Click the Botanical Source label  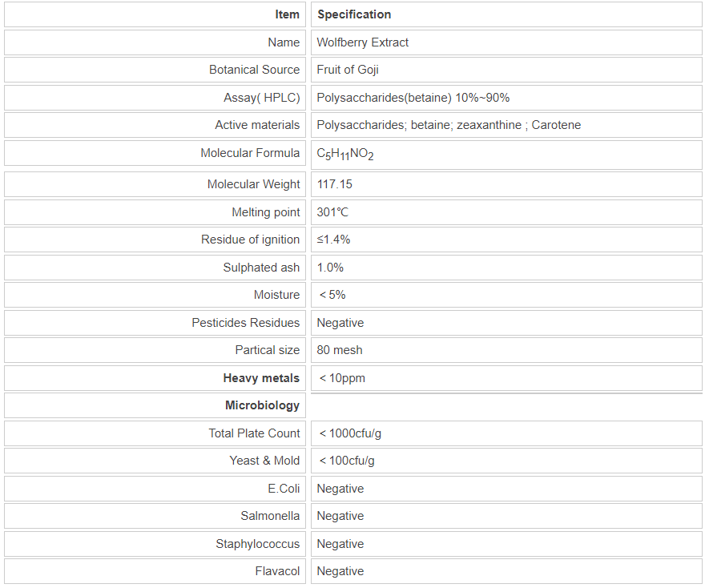pos(254,70)
